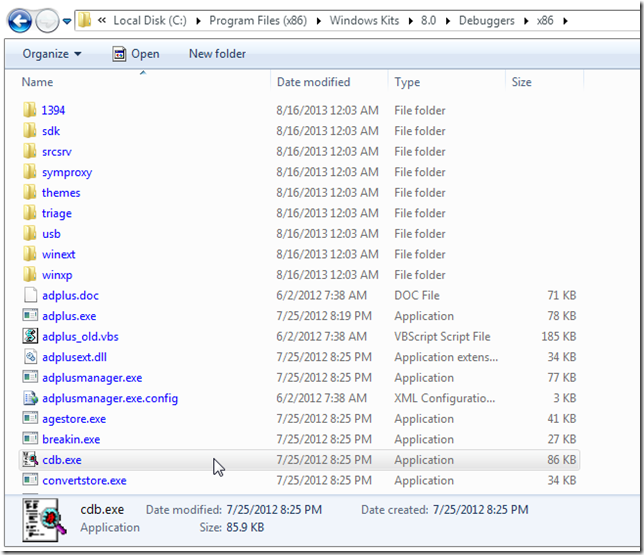Select the winxp folder icon
Screen dimensions: 644x555
[30, 274]
